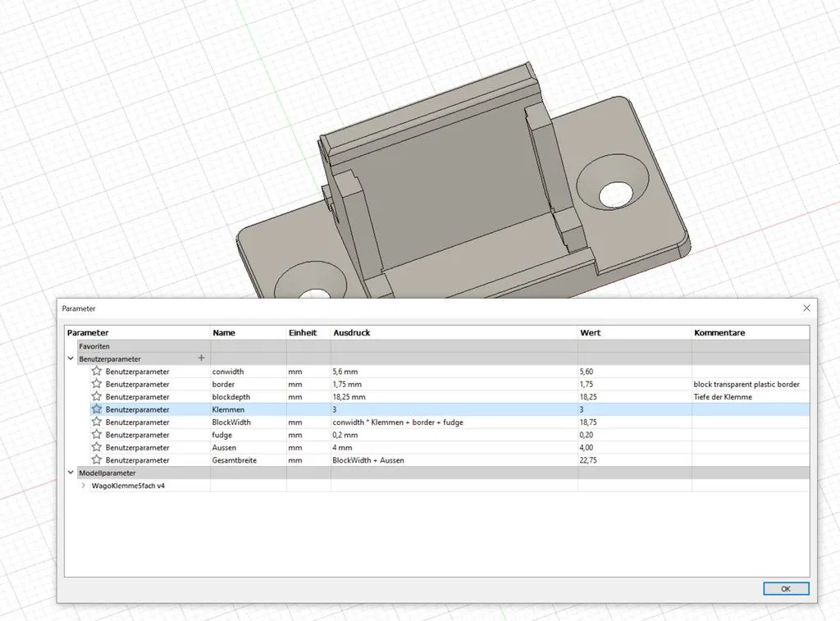Favorite the Klemmen parameter star
The width and height of the screenshot is (840, 621).
point(97,409)
